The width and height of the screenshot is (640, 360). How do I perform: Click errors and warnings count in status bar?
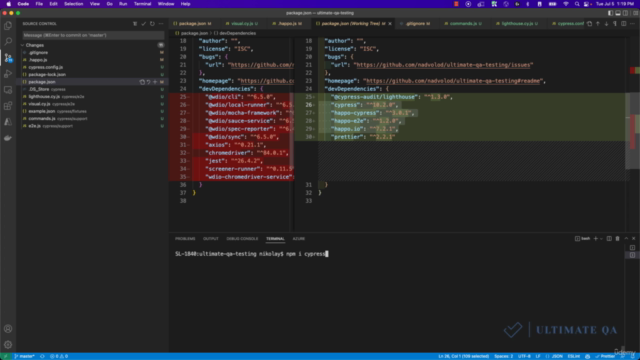[59, 356]
